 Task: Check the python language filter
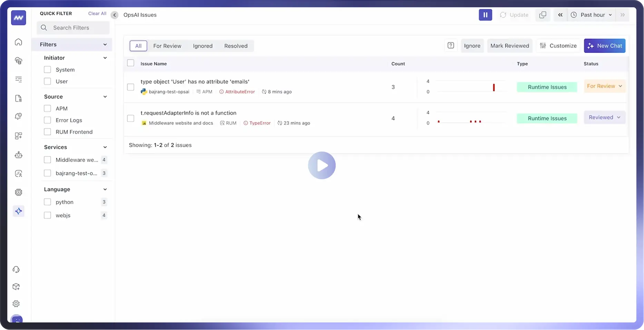48,202
